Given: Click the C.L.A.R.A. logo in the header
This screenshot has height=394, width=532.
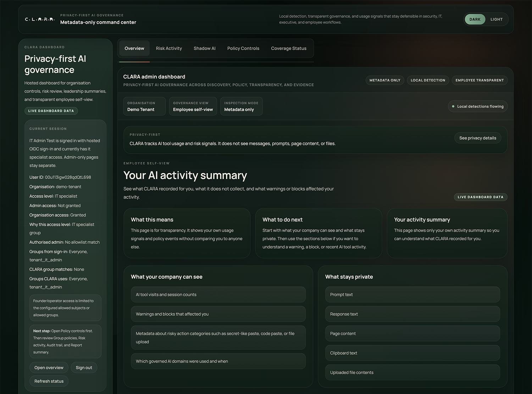Looking at the screenshot, I should (39, 19).
